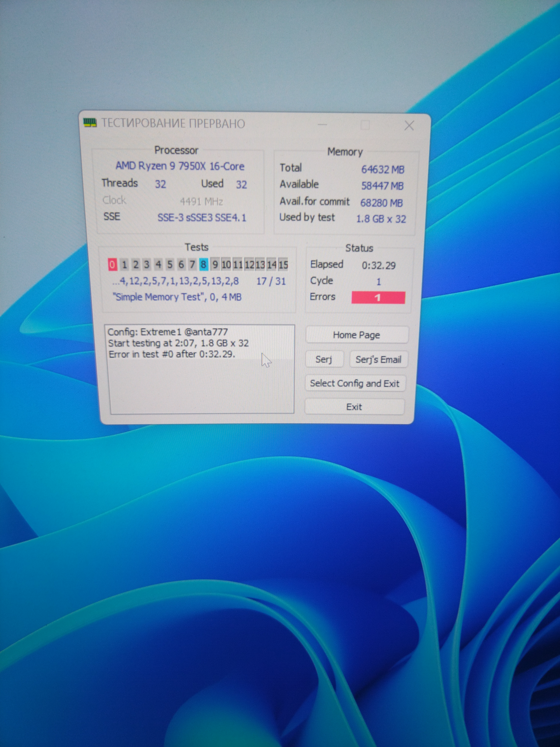Click the highlighted test 8 indicator box
The height and width of the screenshot is (747, 560).
[203, 264]
